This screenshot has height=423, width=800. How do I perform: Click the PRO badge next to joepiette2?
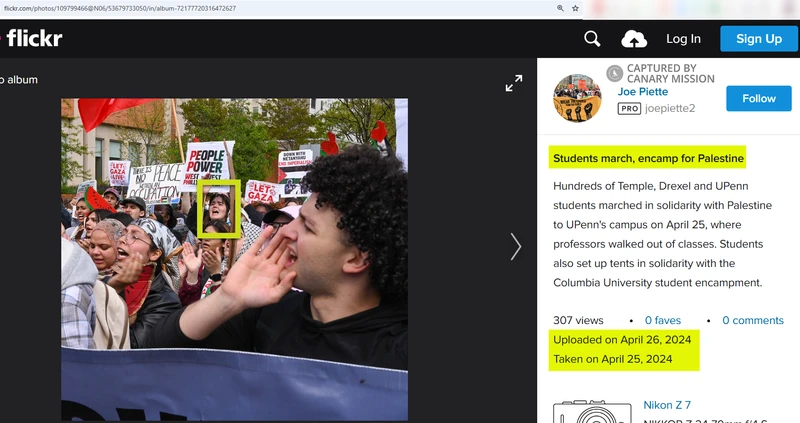click(x=628, y=108)
